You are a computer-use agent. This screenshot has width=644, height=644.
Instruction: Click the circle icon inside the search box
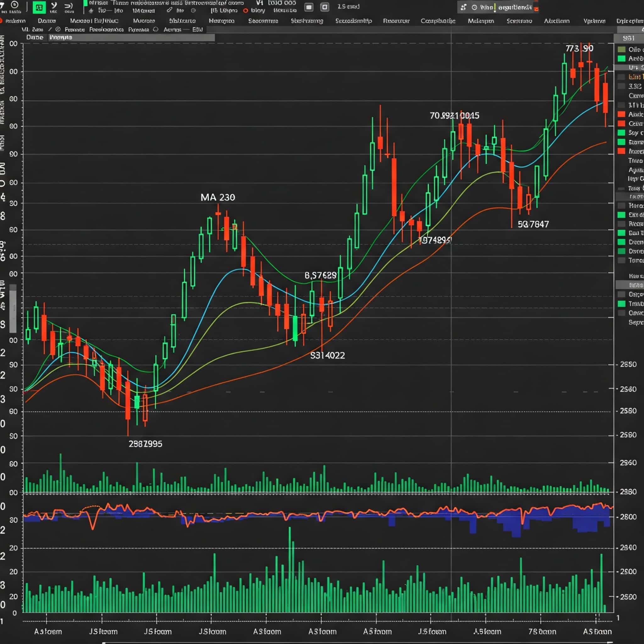[474, 7]
